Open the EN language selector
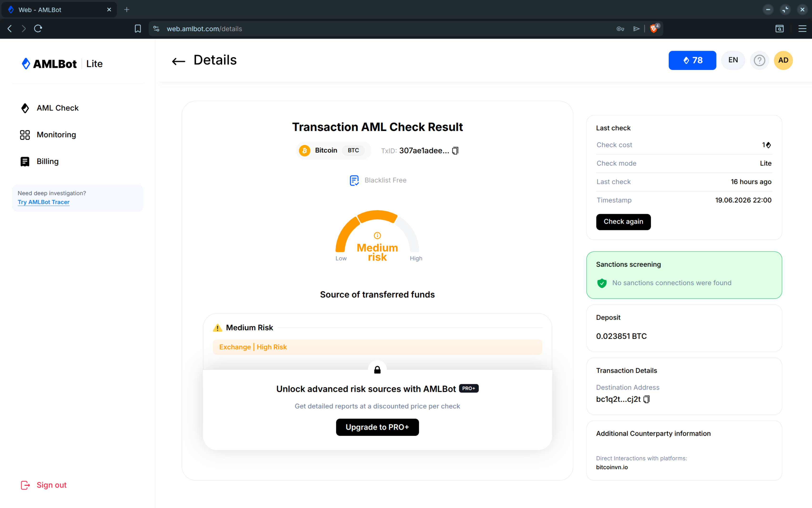This screenshot has width=812, height=508. pos(733,61)
